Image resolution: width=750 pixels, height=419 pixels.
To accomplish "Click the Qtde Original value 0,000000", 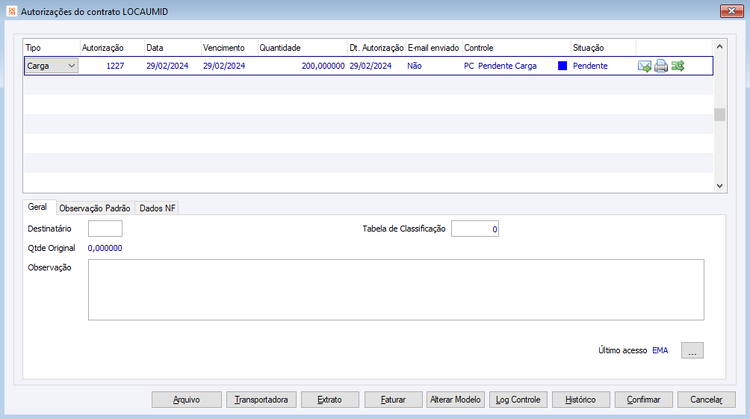I will coord(105,248).
